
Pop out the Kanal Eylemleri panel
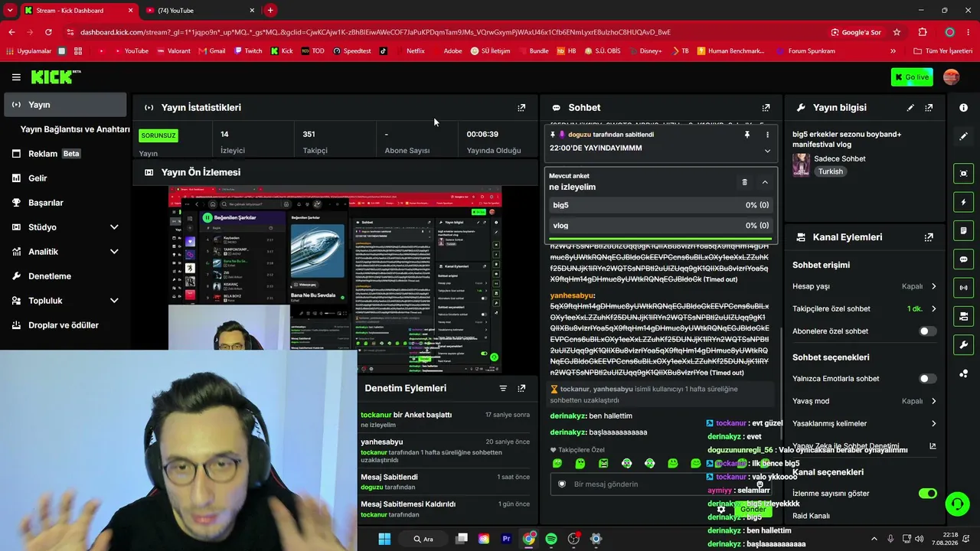coord(929,237)
